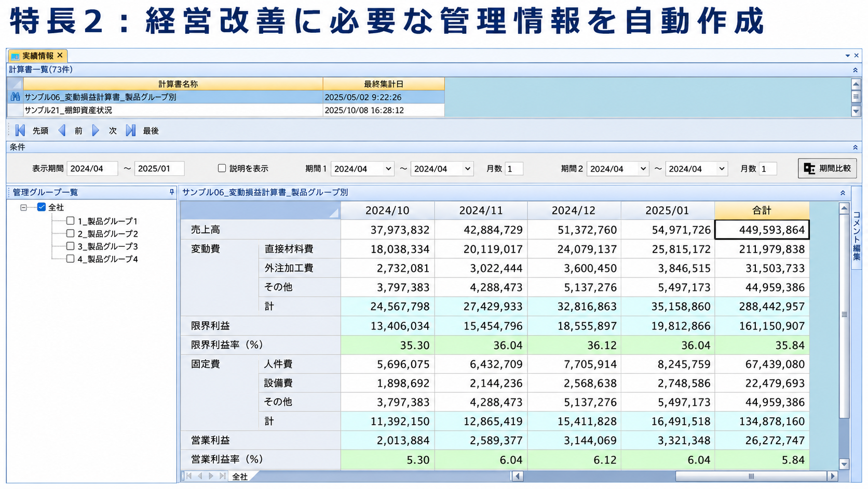Select the 2024/11 column header
868x489 pixels.
coord(481,210)
